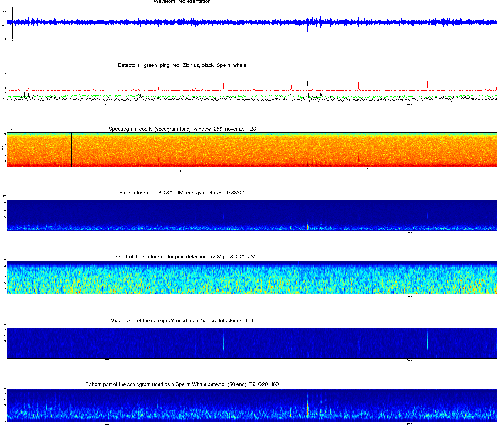The height and width of the screenshot is (429, 504).
Task: Click the Waveform representation title
Action: 182,2
